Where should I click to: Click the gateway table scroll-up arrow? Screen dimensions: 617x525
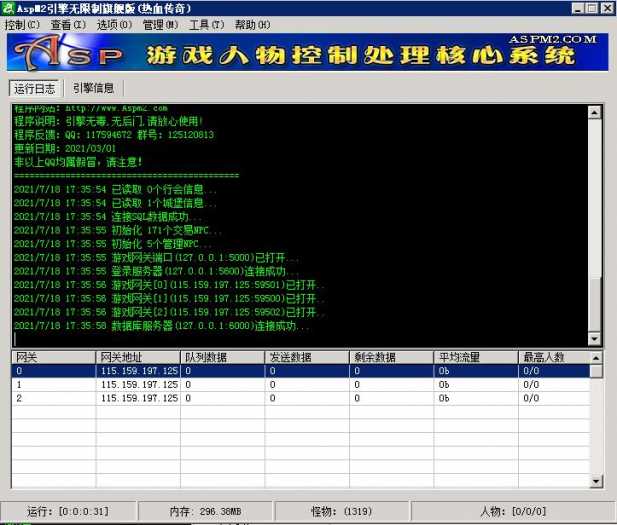tap(596, 358)
